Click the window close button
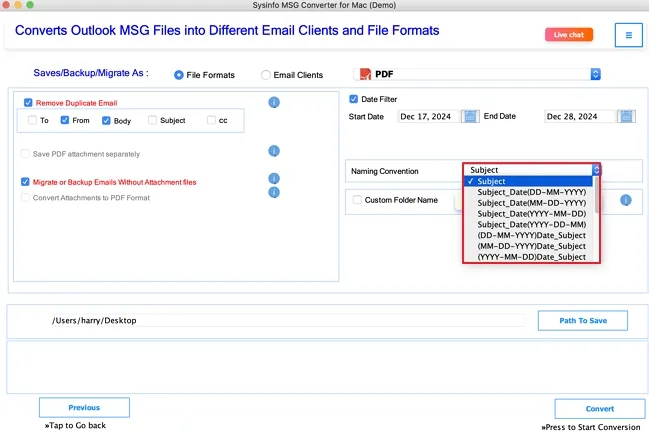The width and height of the screenshot is (649, 442). (x=6, y=5)
